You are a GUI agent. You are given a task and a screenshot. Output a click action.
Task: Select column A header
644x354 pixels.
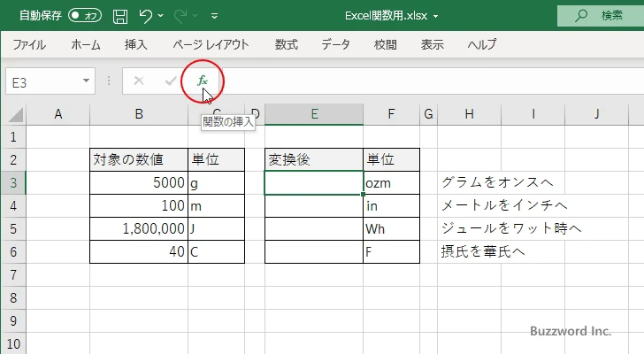click(x=57, y=114)
